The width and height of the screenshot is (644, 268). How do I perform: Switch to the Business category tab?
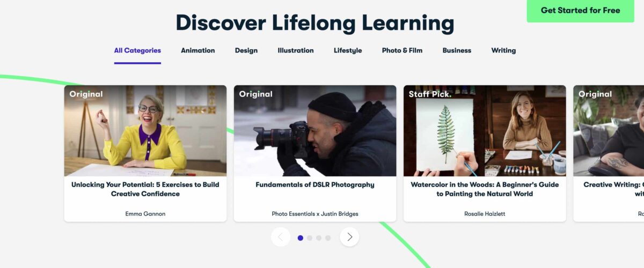457,50
